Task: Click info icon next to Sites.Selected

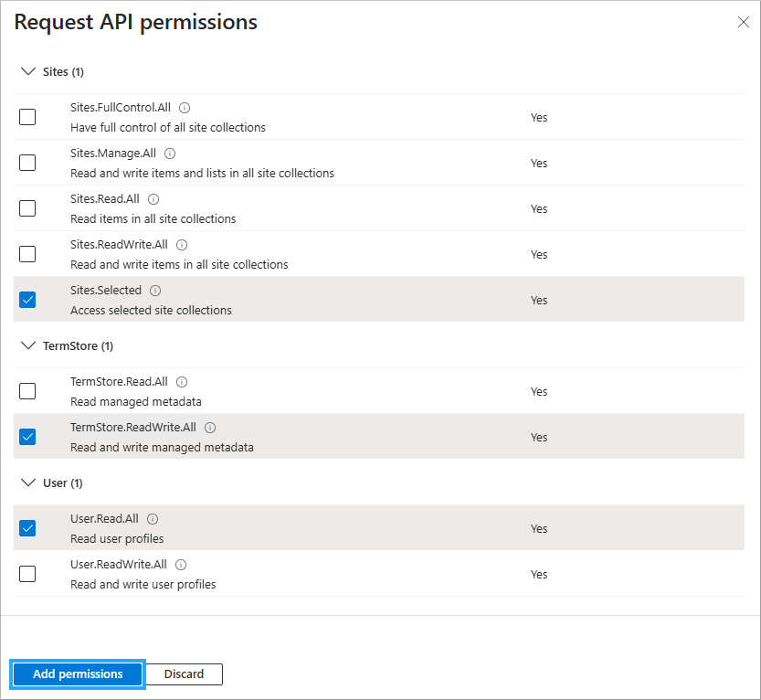Action: coord(155,291)
